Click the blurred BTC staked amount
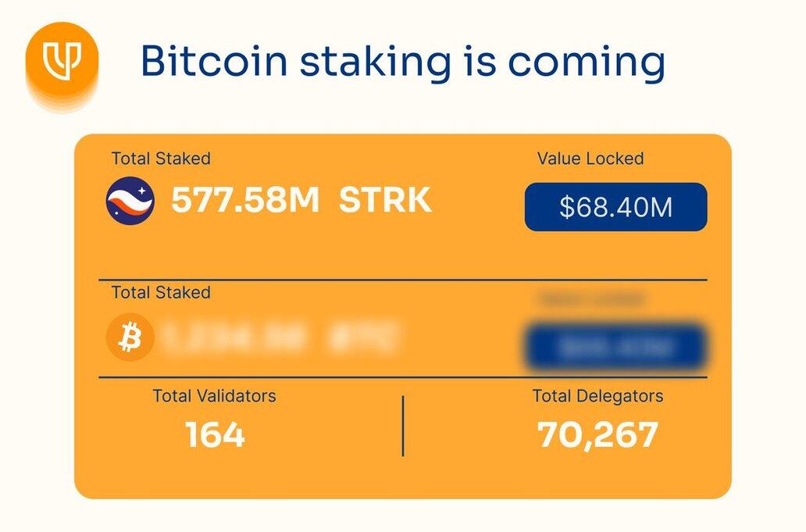The width and height of the screenshot is (806, 532). click(235, 337)
